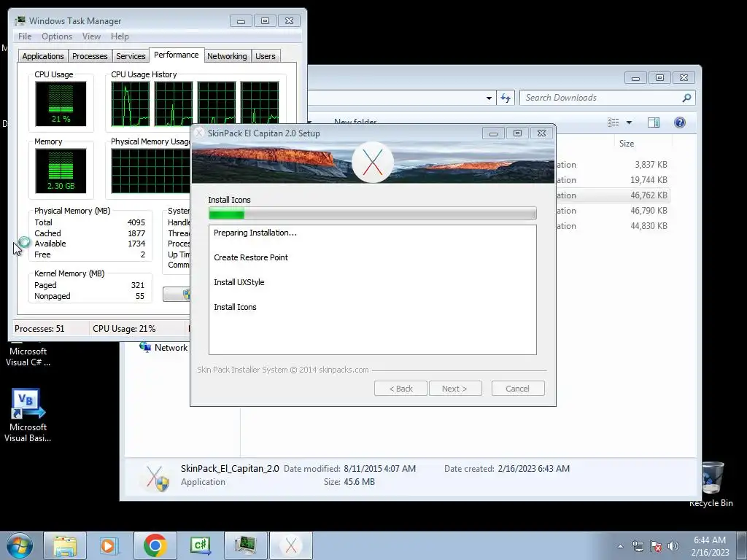Click into the Search Downloads field

[x=600, y=98]
